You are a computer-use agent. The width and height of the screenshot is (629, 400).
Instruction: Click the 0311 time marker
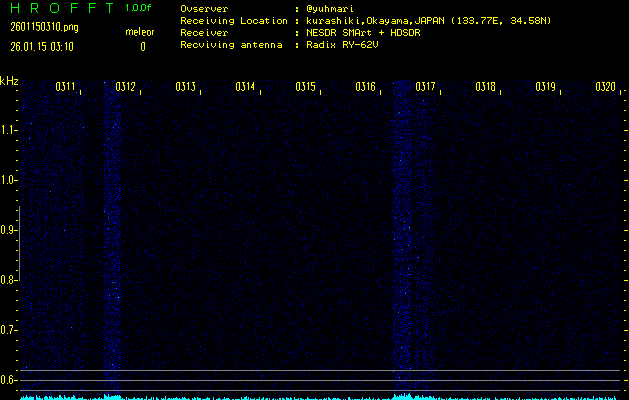[65, 87]
